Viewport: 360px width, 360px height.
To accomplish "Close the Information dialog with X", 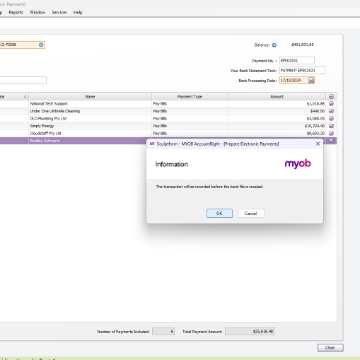I will coord(318,144).
